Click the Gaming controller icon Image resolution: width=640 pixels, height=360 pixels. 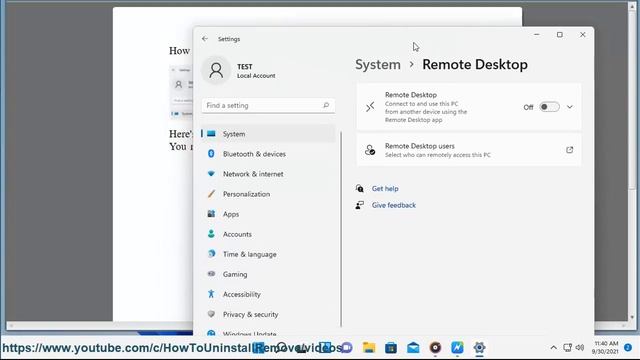click(211, 274)
